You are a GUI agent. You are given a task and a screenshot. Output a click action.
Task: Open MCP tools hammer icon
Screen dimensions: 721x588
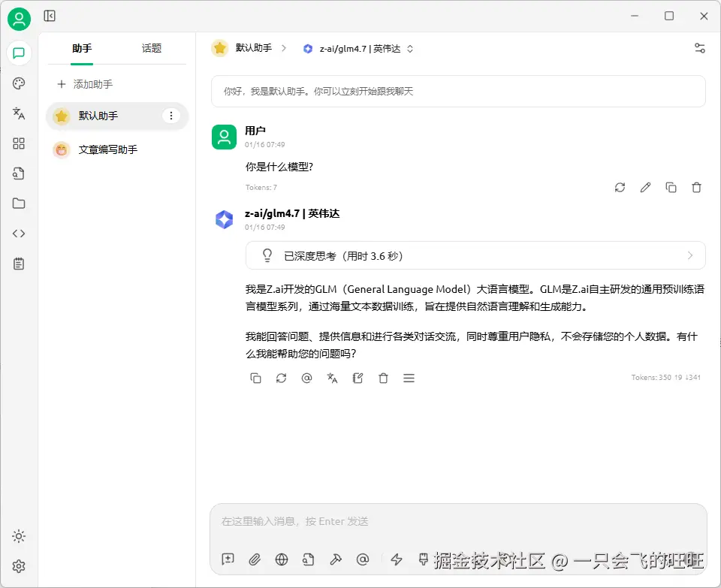click(x=336, y=559)
